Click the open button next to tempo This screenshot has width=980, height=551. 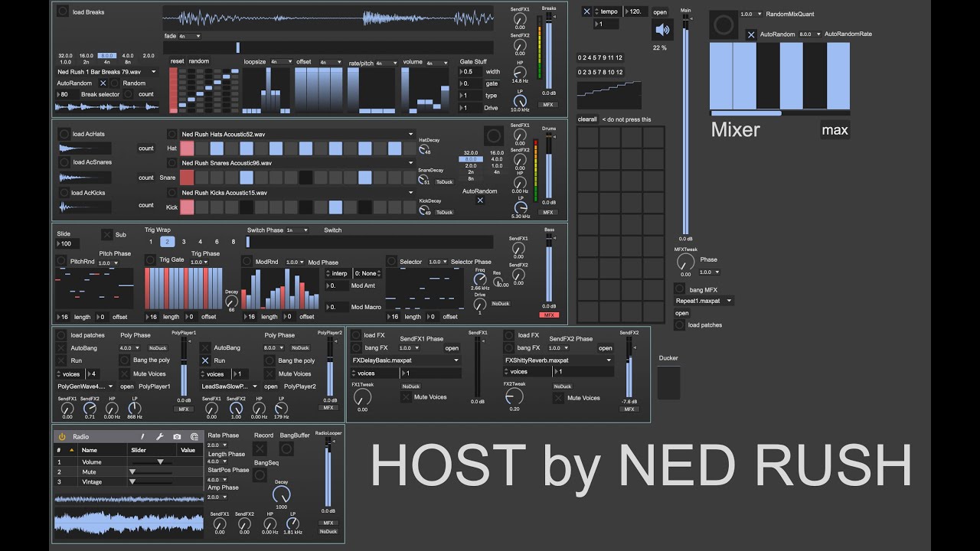660,11
